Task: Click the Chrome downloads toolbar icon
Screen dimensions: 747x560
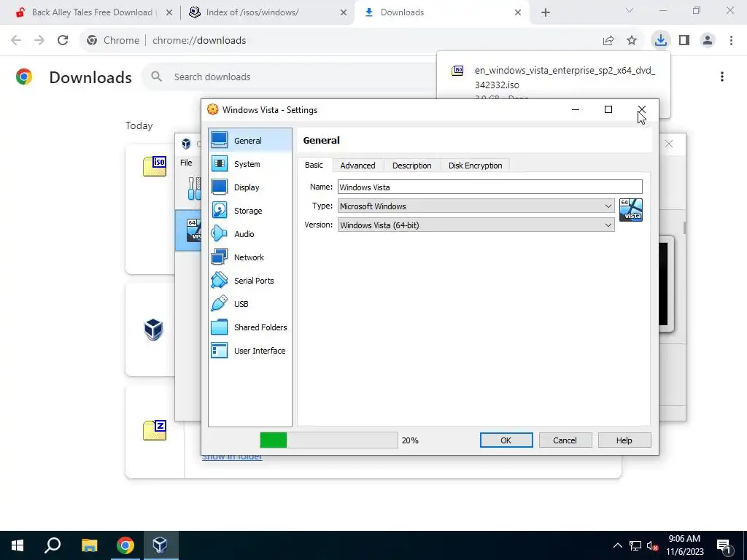Action: click(660, 40)
